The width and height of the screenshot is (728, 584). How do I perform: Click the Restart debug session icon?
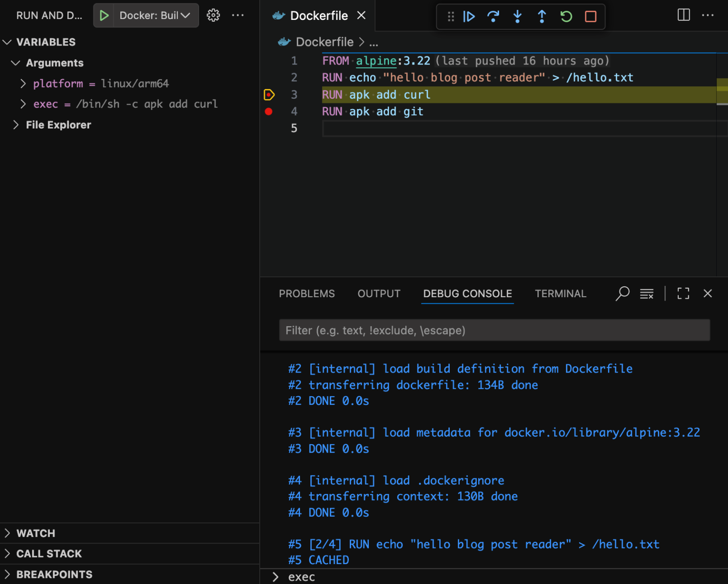[566, 16]
